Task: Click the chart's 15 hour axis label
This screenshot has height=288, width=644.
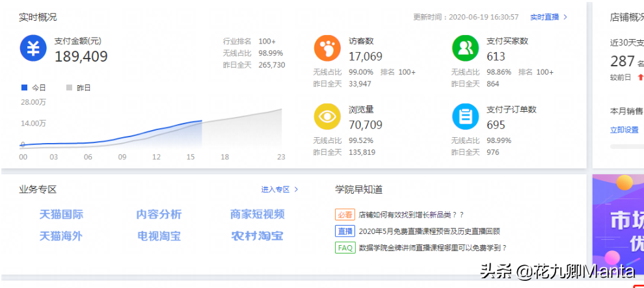Action: coord(190,157)
